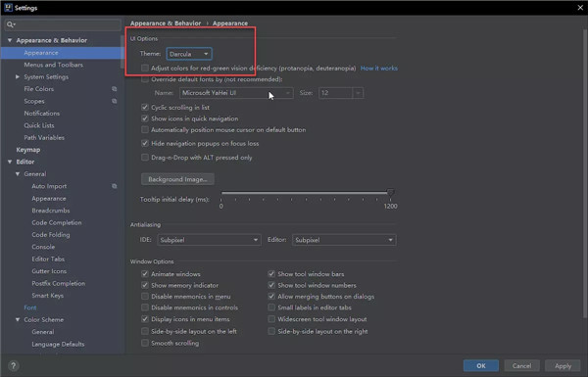Click the OK button

[x=481, y=366]
